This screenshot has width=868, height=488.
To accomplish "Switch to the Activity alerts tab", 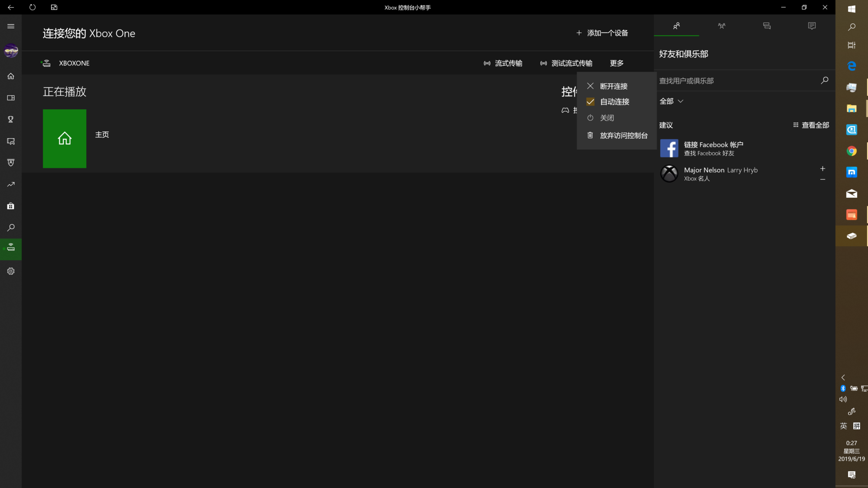I will coord(812,26).
